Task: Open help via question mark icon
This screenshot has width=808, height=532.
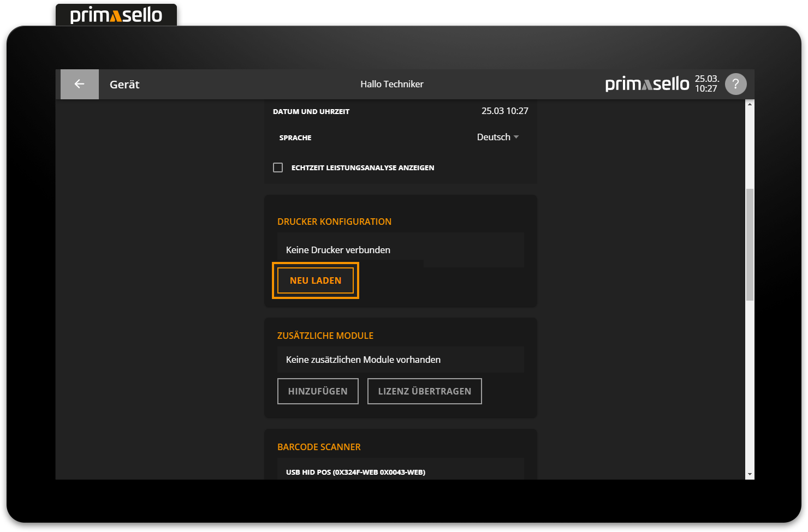Action: point(735,84)
